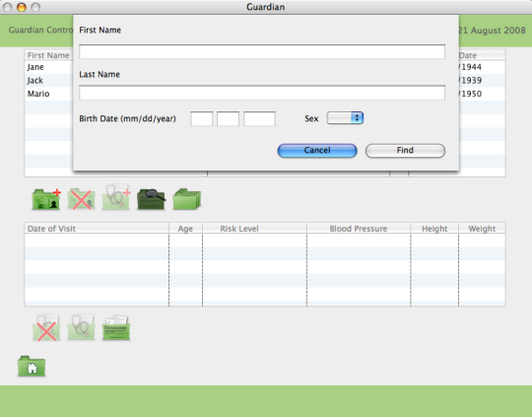The width and height of the screenshot is (532, 417).
Task: Click the Height column header
Action: (434, 229)
